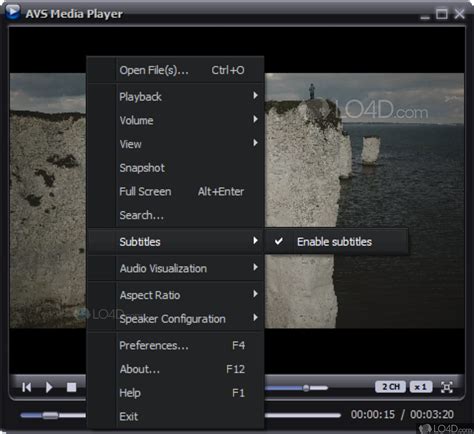Open the Subtitles submenu item

(176, 242)
